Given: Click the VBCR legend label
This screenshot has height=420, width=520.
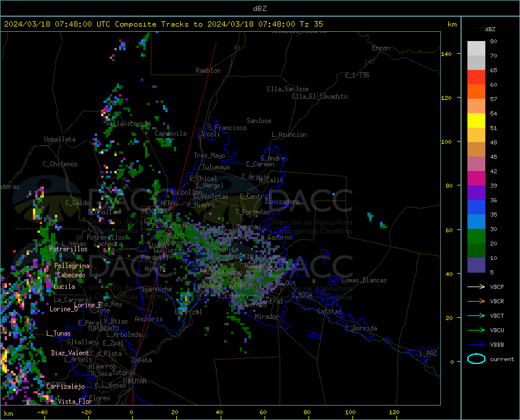Looking at the screenshot, I should 497,301.
